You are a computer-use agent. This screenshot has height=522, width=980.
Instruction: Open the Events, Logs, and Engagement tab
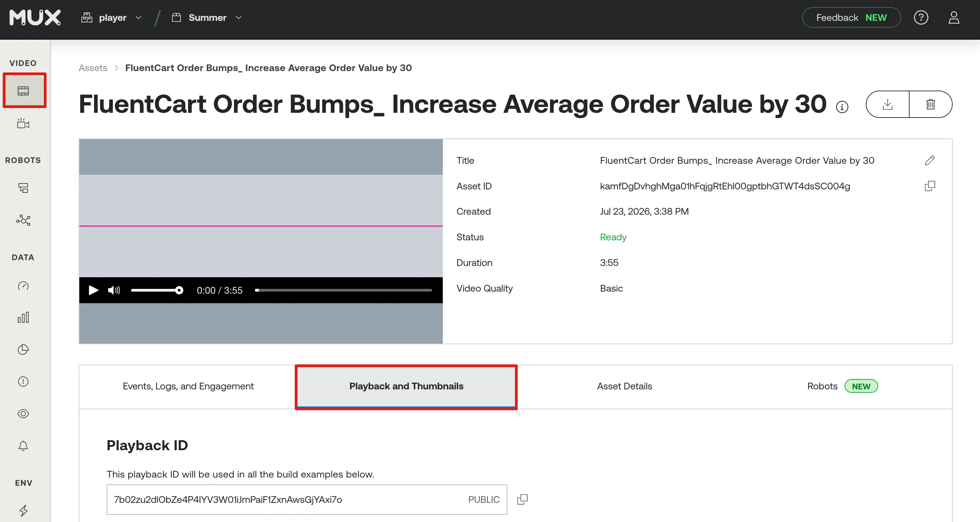188,386
